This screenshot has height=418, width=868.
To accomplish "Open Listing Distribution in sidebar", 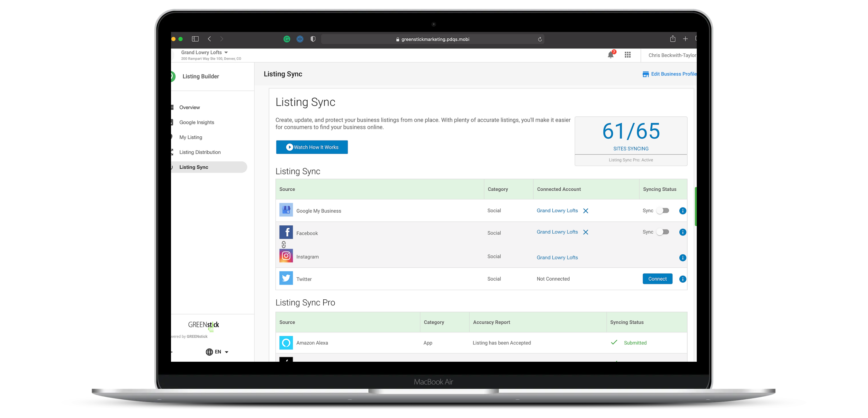I will [200, 152].
